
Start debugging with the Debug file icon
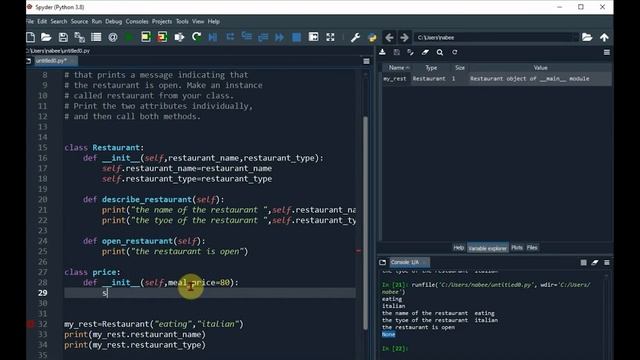(x=213, y=38)
